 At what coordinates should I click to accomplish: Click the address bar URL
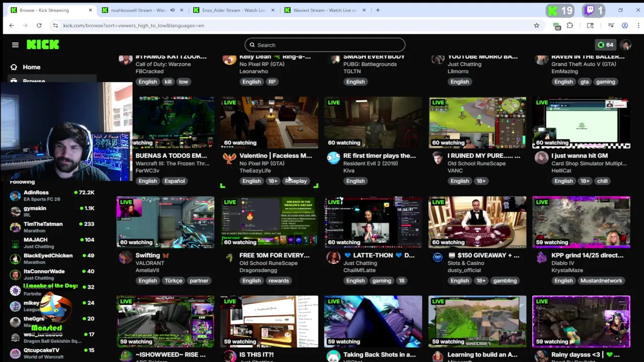click(x=133, y=25)
